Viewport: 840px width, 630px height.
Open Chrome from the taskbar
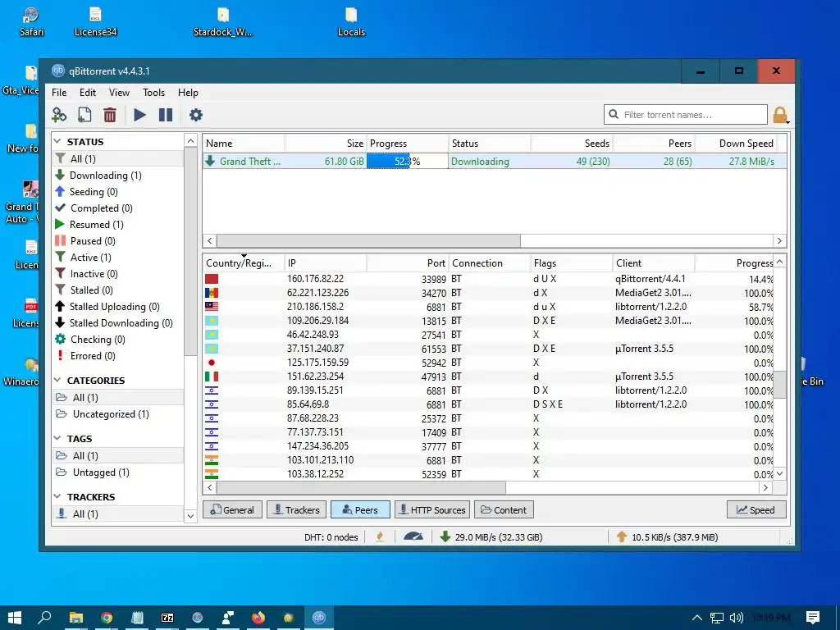(x=107, y=618)
